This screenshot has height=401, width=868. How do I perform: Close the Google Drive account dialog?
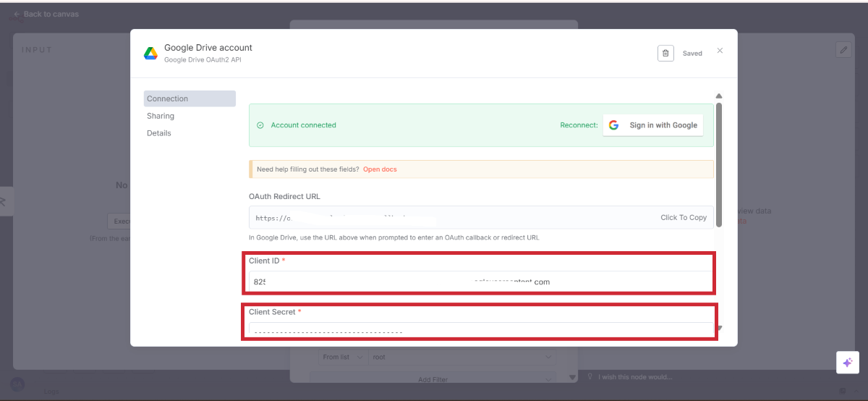point(720,51)
